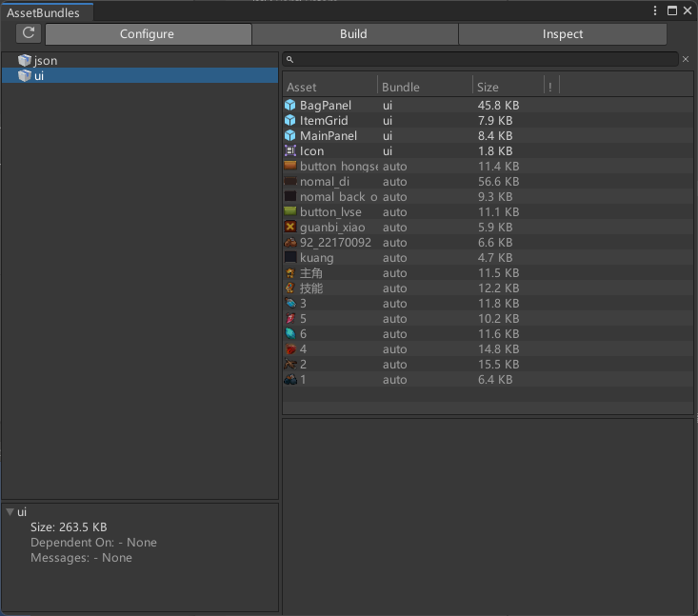
Task: Collapse the ui details foldout arrow
Action: tap(10, 512)
